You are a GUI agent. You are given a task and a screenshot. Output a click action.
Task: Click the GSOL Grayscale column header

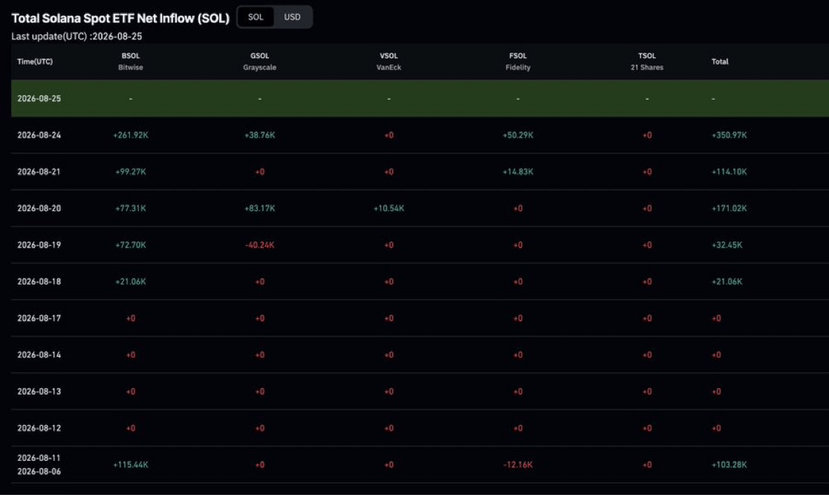260,61
